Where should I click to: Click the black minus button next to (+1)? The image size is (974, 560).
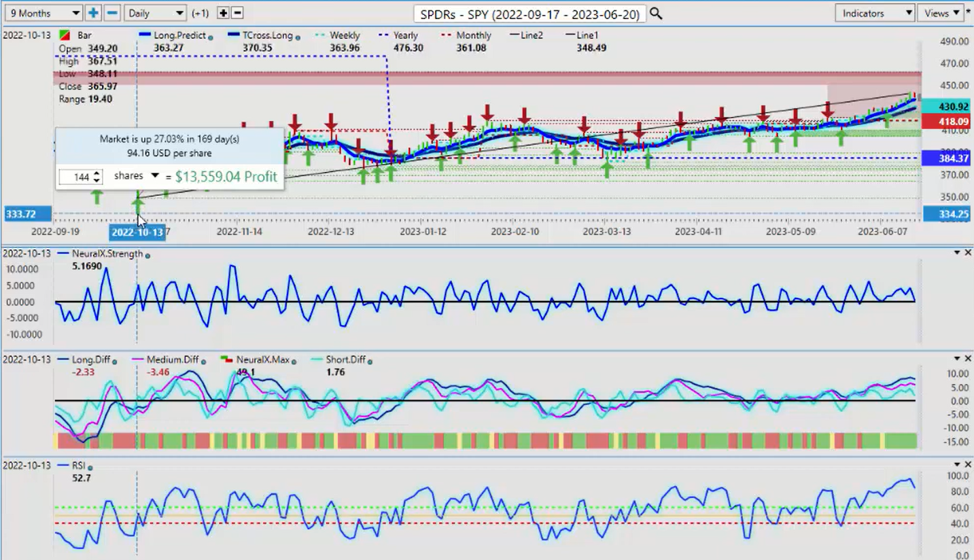coord(237,13)
